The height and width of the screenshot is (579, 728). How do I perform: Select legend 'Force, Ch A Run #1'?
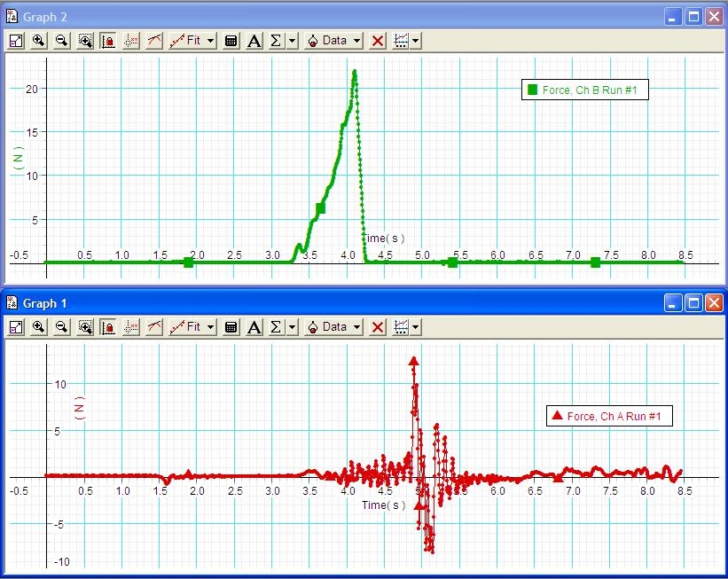point(609,416)
